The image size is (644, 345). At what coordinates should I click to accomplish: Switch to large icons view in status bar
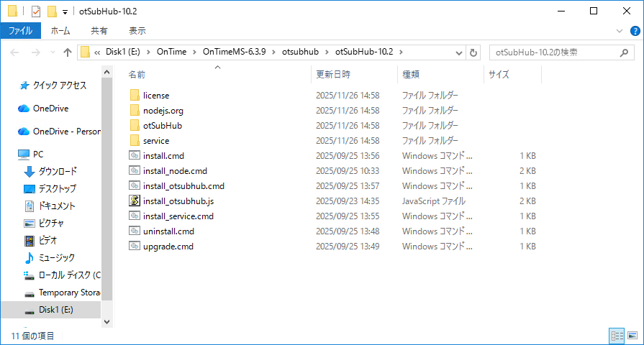click(633, 335)
